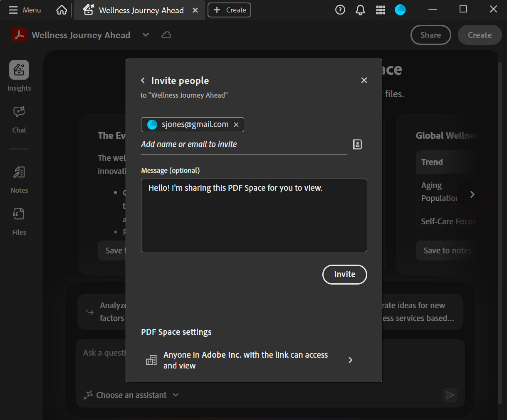Open the address book contacts icon

pyautogui.click(x=357, y=144)
